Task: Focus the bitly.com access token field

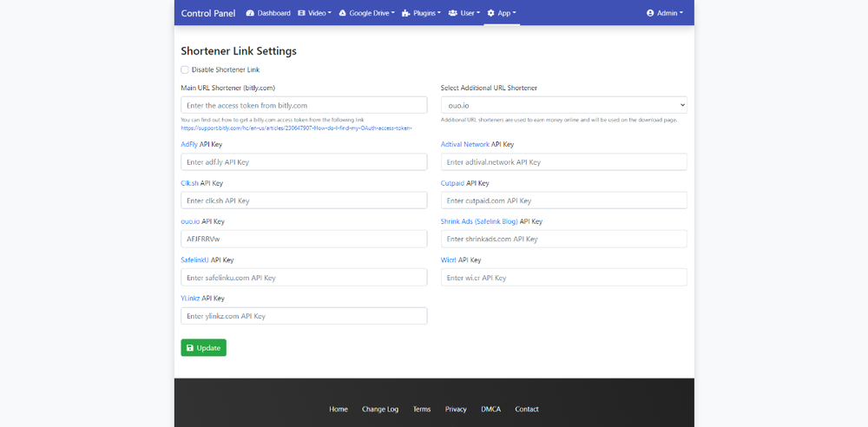Action: (x=304, y=105)
